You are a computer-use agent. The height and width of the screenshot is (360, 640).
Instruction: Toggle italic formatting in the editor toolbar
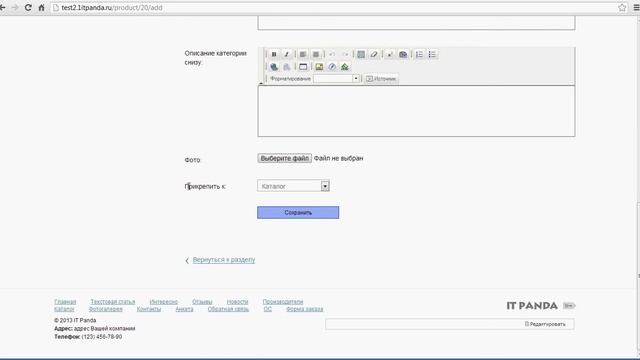(287, 54)
